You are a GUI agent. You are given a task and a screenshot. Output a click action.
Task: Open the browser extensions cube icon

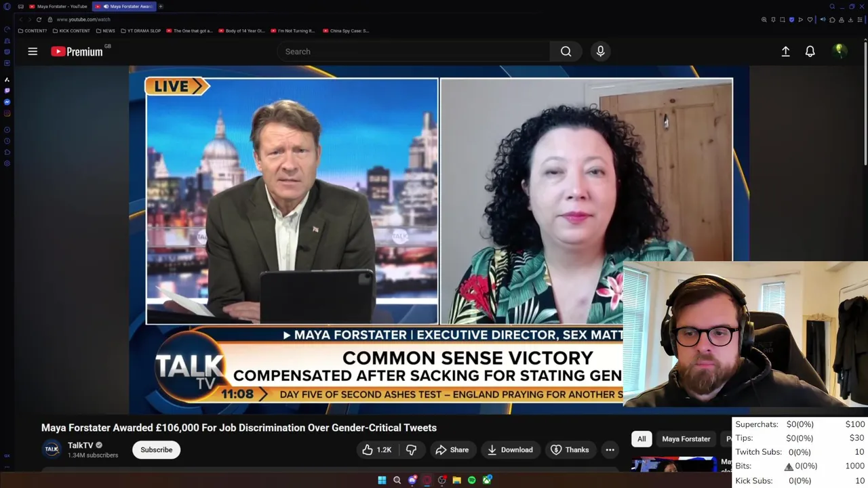(x=832, y=20)
